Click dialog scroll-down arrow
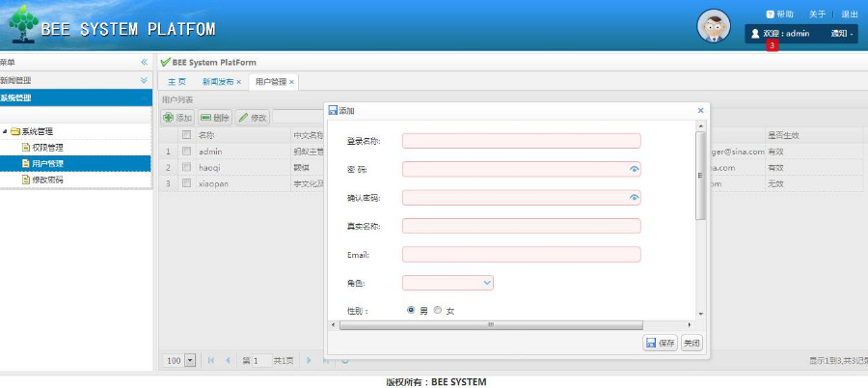The width and height of the screenshot is (868, 388). click(x=700, y=314)
